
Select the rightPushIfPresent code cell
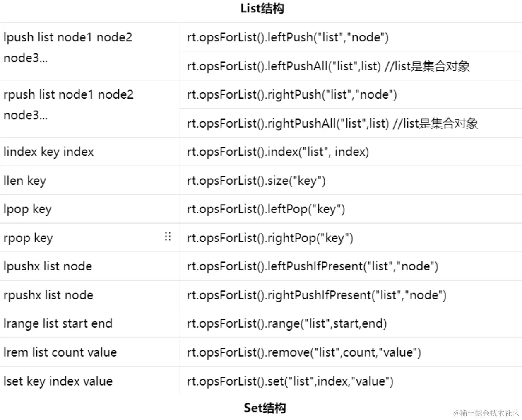coord(317,295)
